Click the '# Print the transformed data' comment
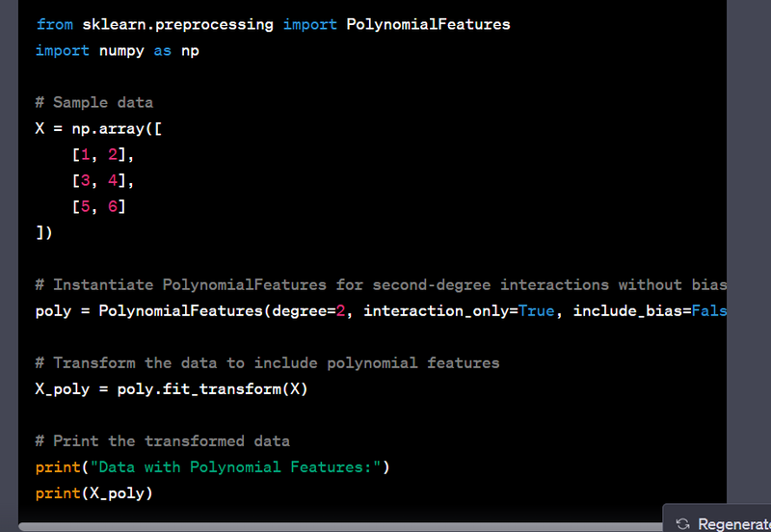Screen dimensions: 771x532 click(162, 440)
